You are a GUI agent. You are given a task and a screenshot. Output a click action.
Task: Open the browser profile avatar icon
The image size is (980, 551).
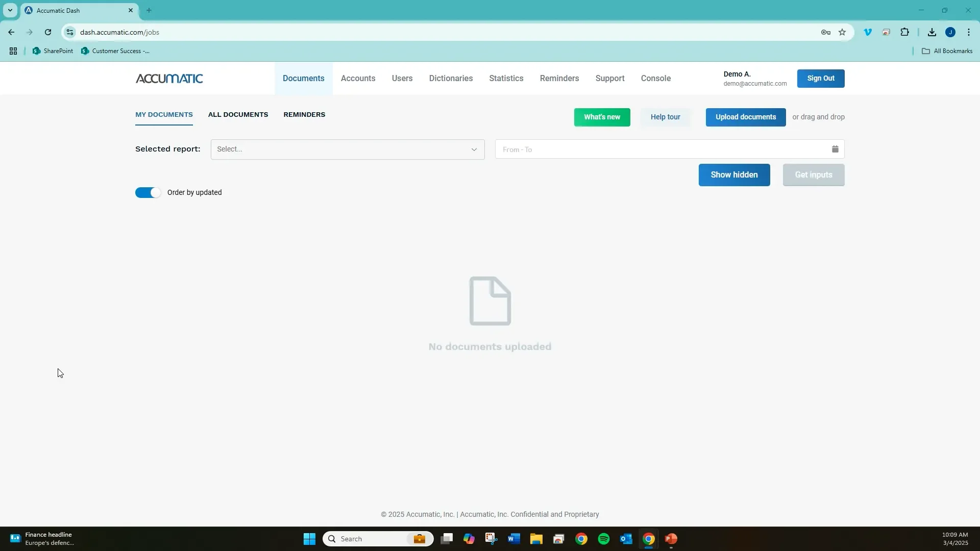[950, 32]
